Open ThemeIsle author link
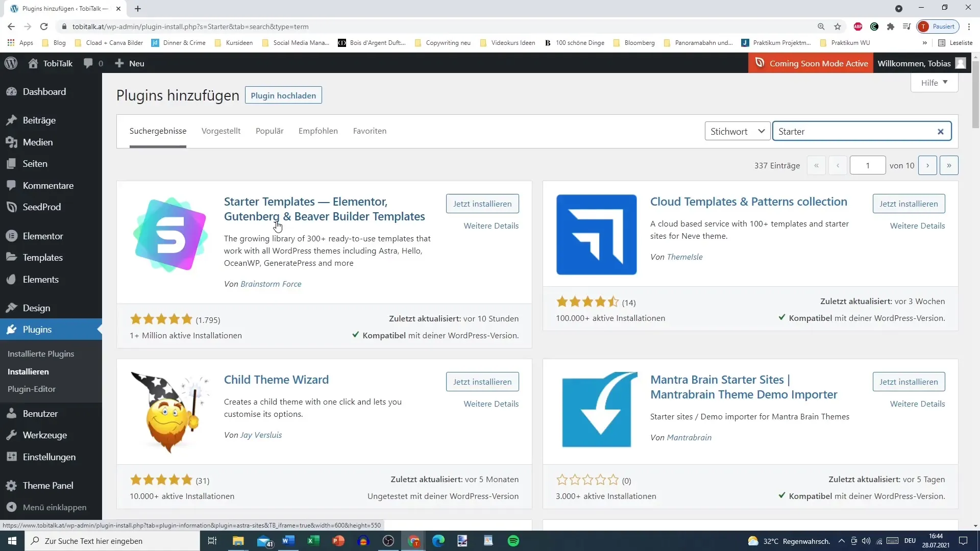The height and width of the screenshot is (551, 980). coord(684,257)
